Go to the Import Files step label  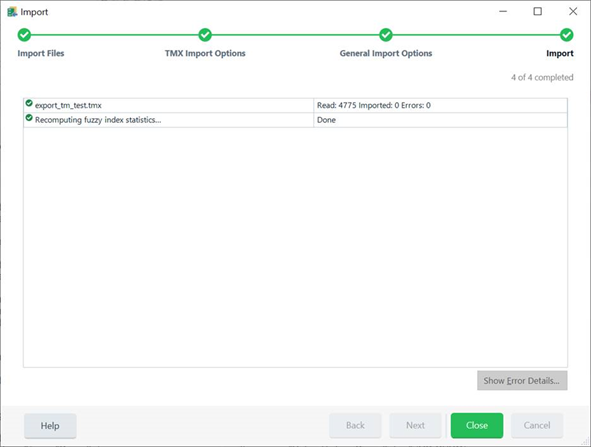[41, 53]
